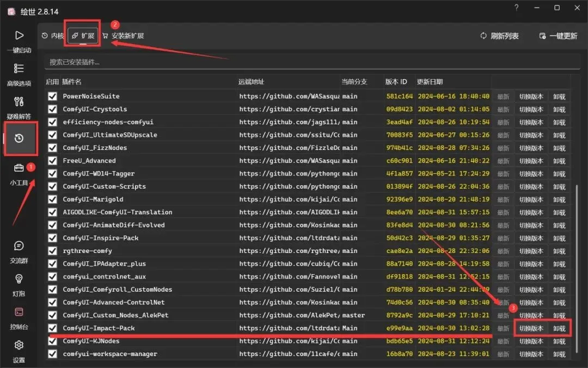
Task: Select the comfyui_controlnet_aux plugin name
Action: (x=104, y=276)
